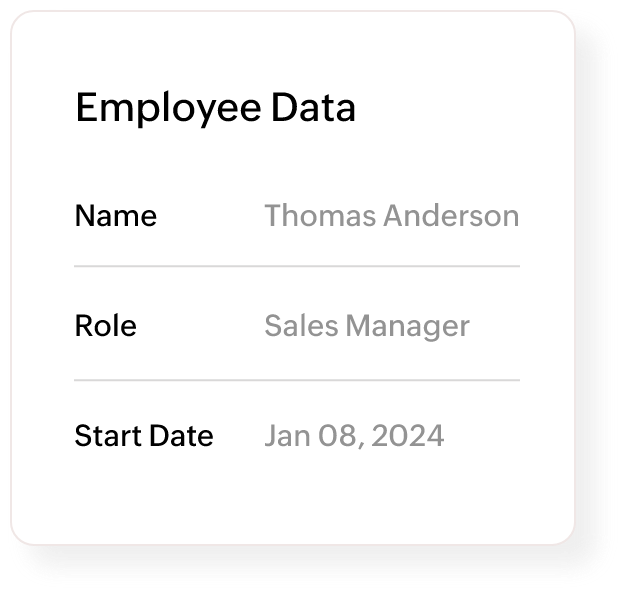Viewport: 626px width, 596px height.
Task: Click the word Date in the Start Date label
Action: point(181,436)
